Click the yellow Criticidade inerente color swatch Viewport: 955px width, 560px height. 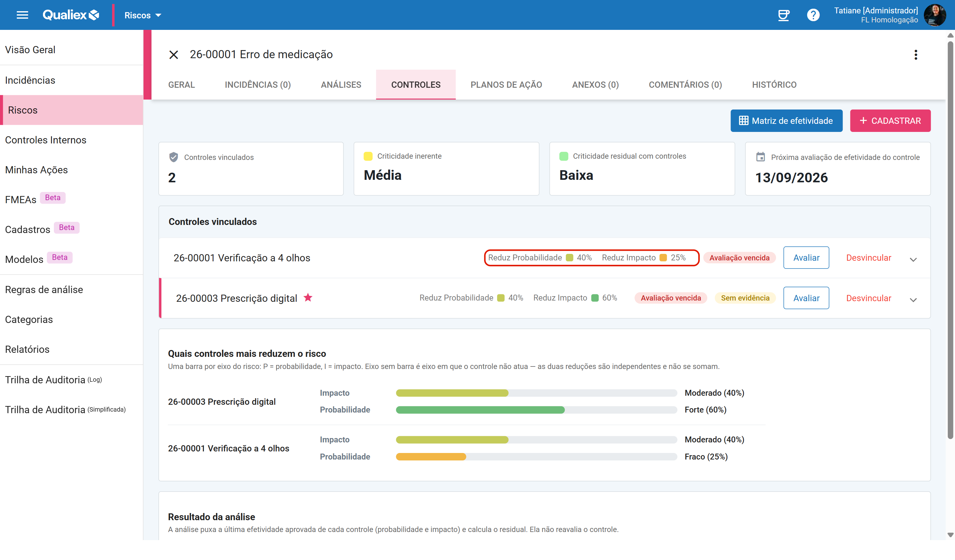click(x=368, y=156)
